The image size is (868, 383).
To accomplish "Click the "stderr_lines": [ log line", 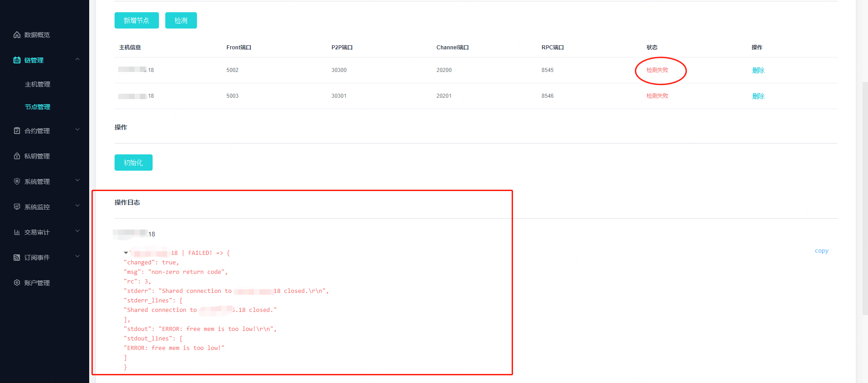I will pyautogui.click(x=153, y=301).
